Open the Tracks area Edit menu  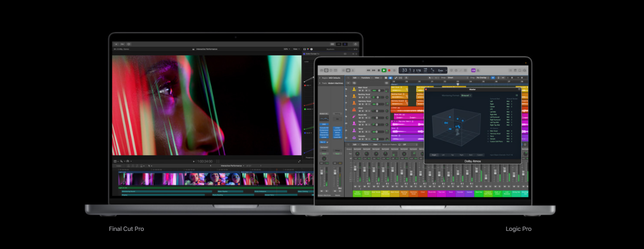click(355, 78)
